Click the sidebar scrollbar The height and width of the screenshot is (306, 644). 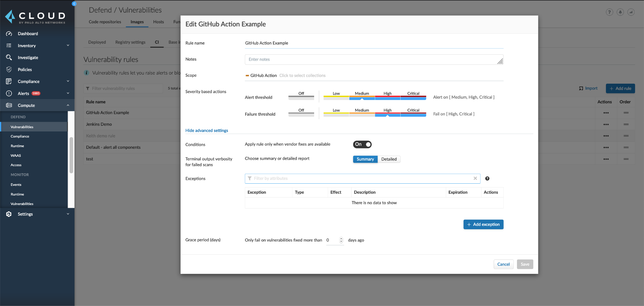(x=71, y=155)
